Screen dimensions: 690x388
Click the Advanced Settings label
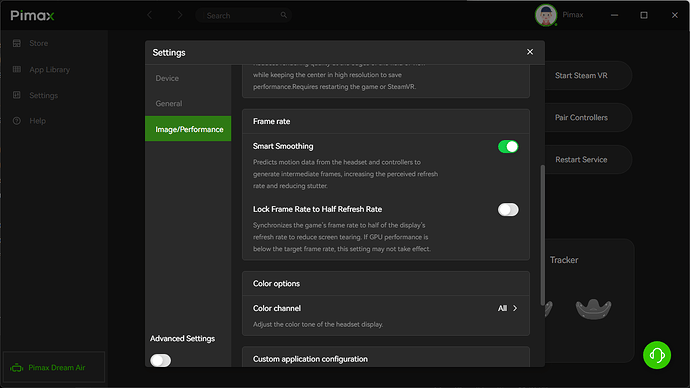[182, 338]
